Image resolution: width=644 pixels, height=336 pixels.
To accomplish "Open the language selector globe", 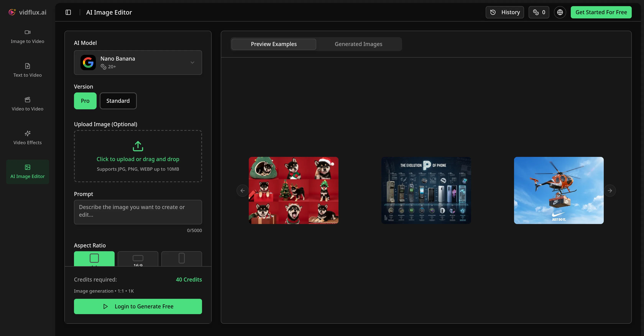I will (560, 12).
